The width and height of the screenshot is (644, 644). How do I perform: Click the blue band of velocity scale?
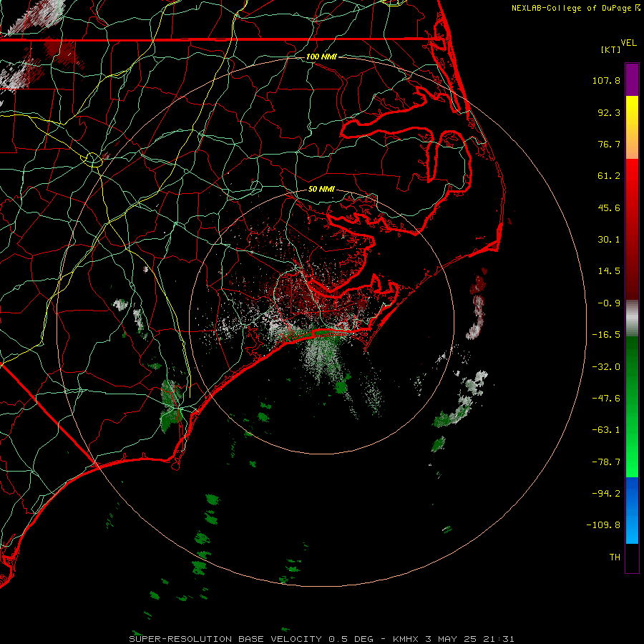click(x=632, y=510)
